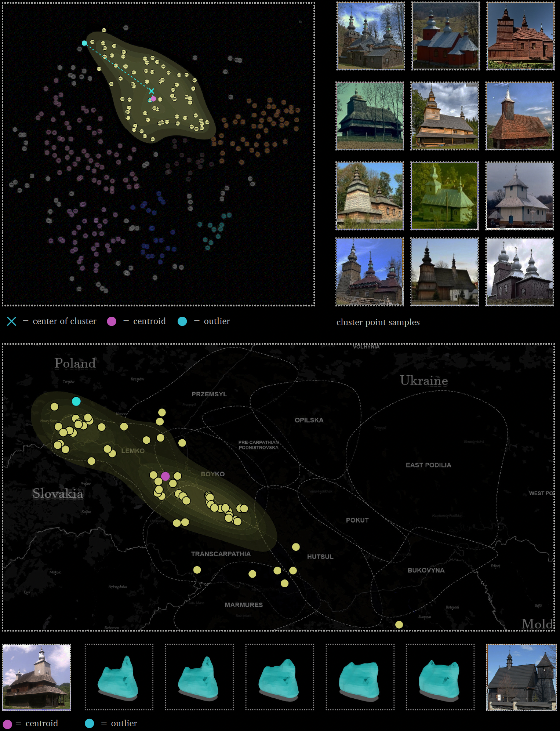The height and width of the screenshot is (731, 560).
Task: Open the dark wooden outlier church photo in bottom row
Action: tap(521, 677)
